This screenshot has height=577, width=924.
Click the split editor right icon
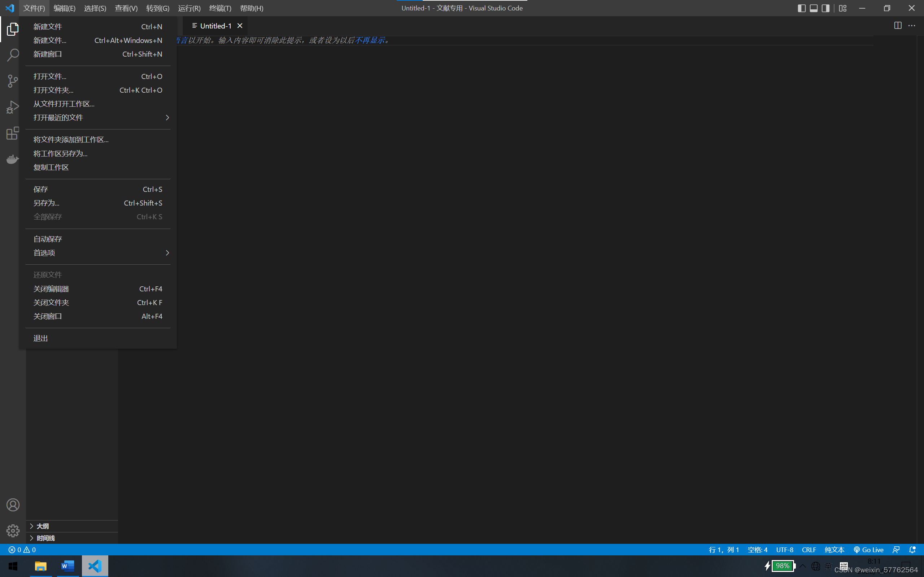898,26
